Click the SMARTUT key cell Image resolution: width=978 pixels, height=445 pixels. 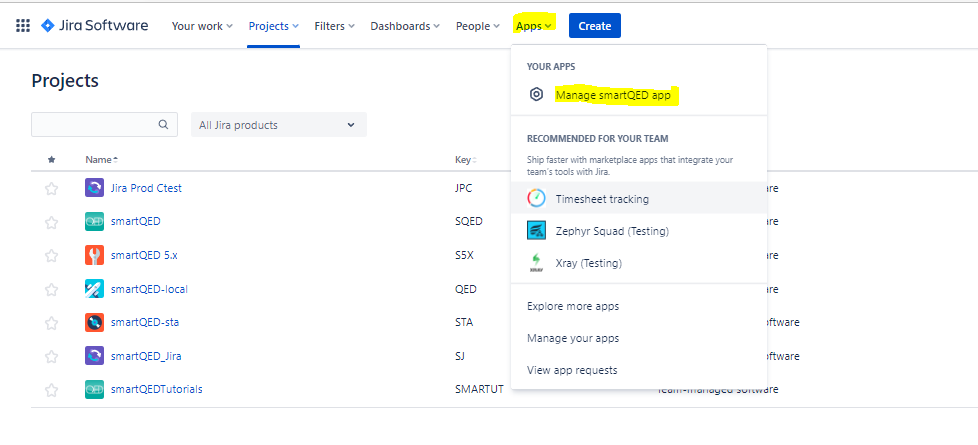(x=479, y=389)
